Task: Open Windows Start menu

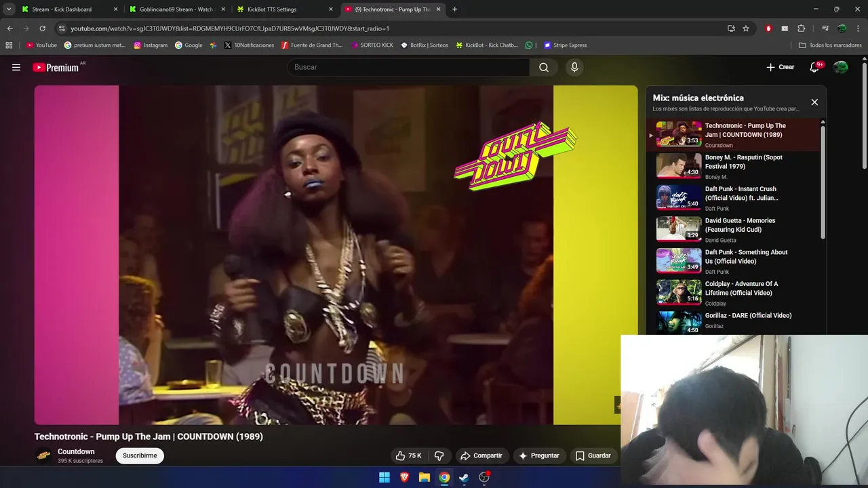Action: coord(384,477)
